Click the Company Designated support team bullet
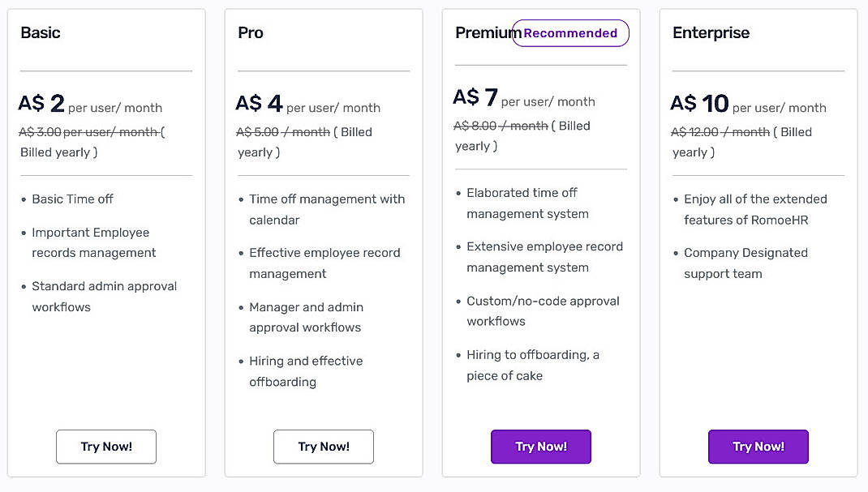 click(745, 263)
